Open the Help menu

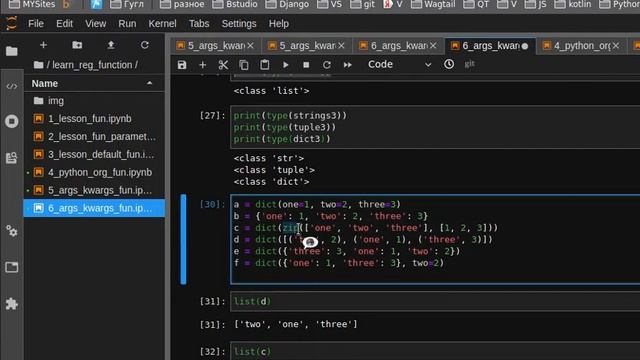(279, 24)
